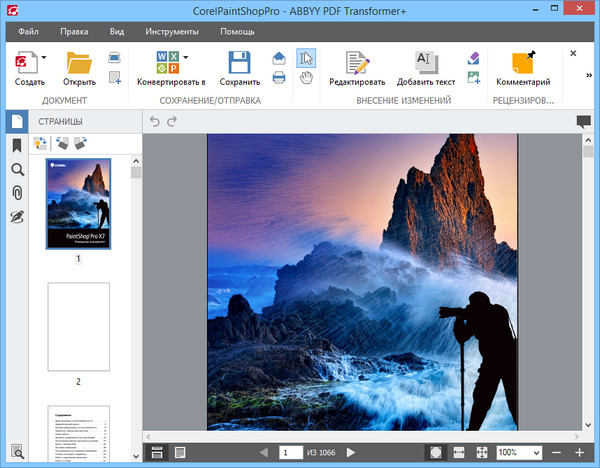Rotate the page left in Pages panel
Image resolution: width=600 pixels, height=468 pixels.
61,144
